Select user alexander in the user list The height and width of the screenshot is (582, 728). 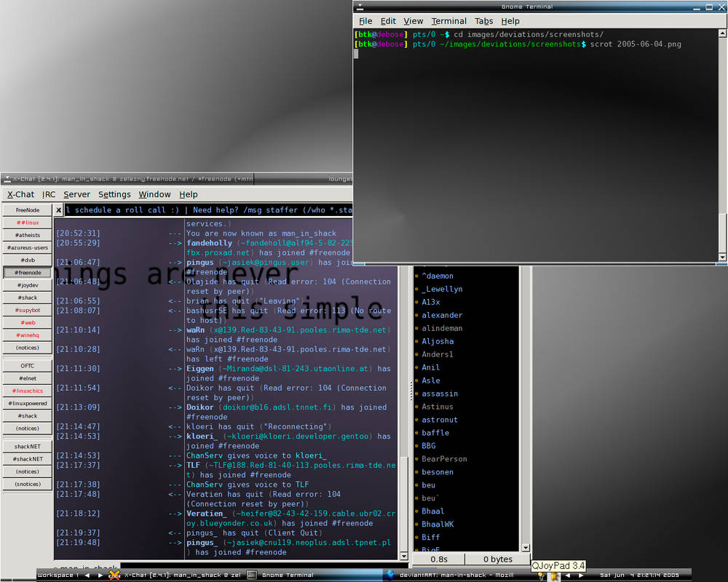point(442,315)
